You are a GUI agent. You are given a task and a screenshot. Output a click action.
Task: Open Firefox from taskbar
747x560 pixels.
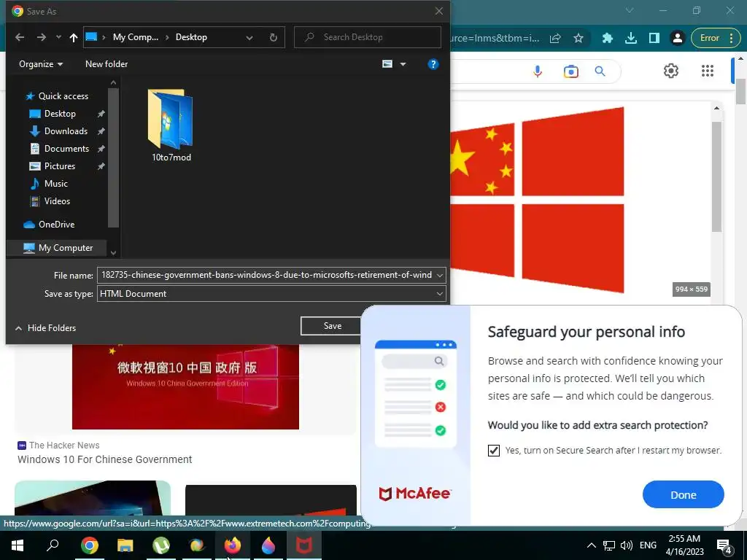pos(233,545)
